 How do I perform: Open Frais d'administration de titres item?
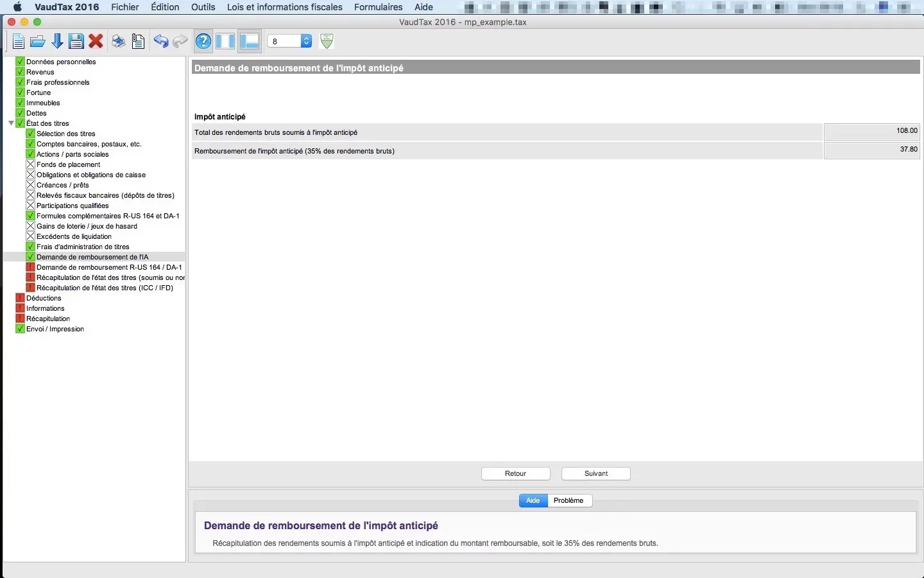[x=83, y=247]
